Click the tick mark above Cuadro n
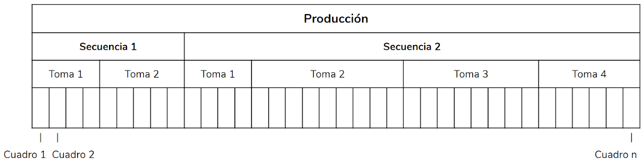This screenshot has width=644, height=162. [631, 137]
